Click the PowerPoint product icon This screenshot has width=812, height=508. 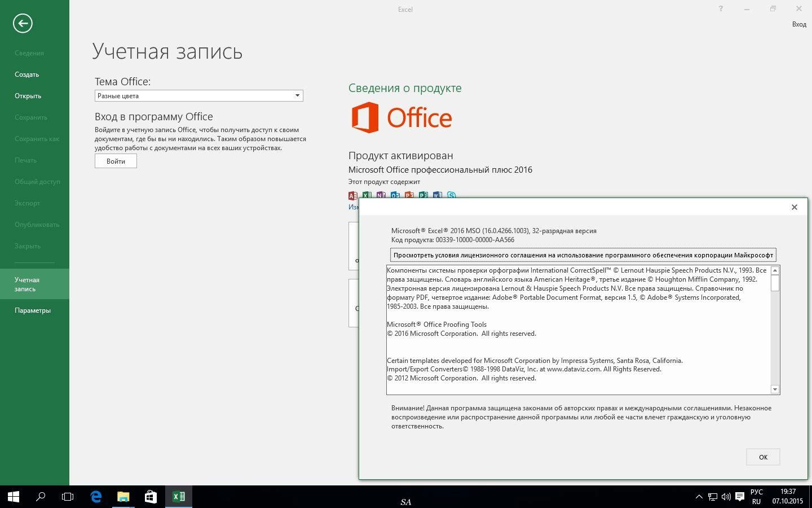click(409, 195)
